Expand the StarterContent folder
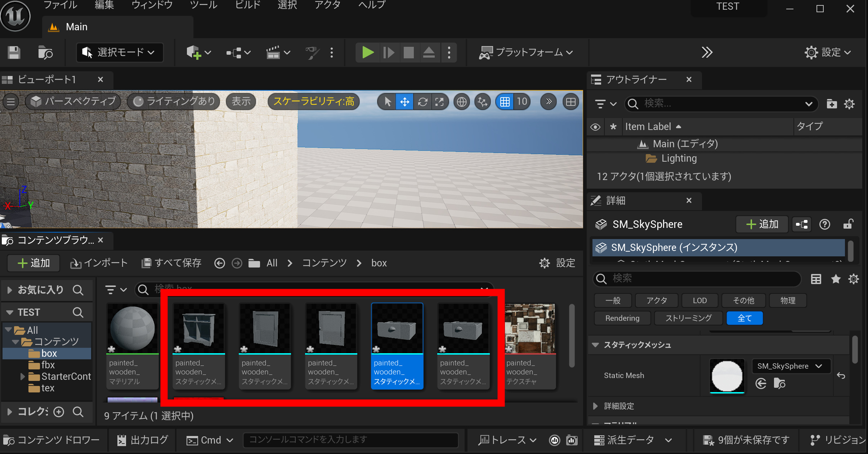This screenshot has height=454, width=868. tap(22, 377)
